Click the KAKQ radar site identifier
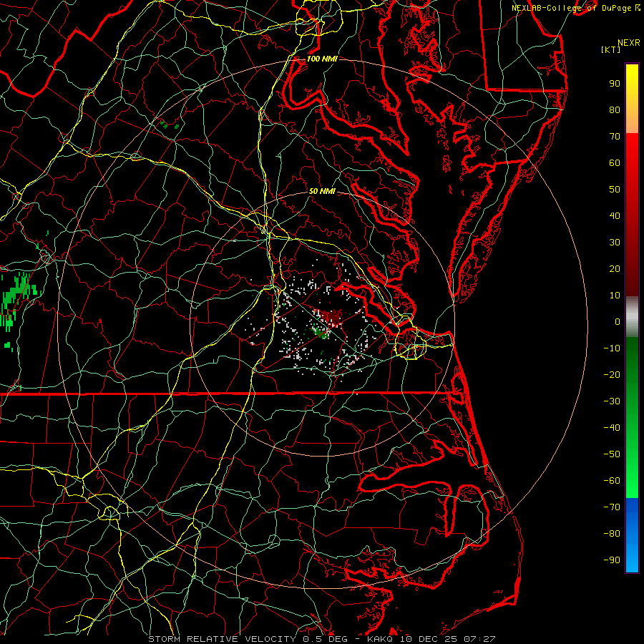 [x=381, y=639]
